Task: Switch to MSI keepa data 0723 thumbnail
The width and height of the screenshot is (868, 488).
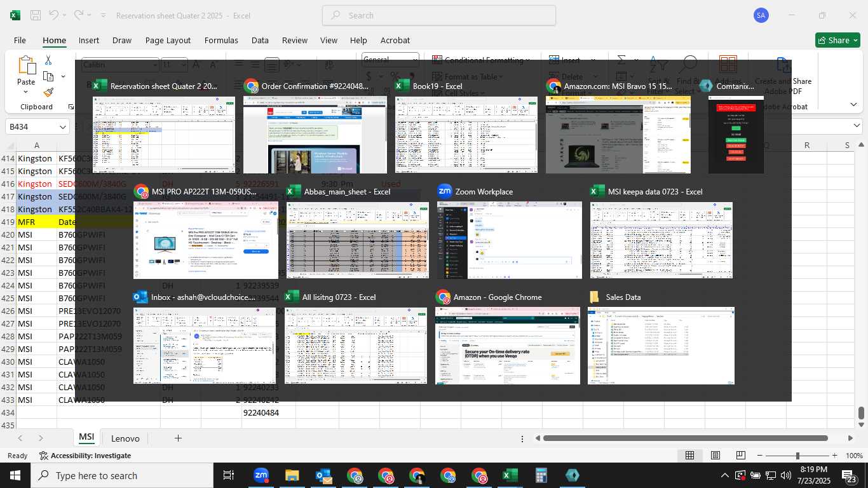Action: [x=661, y=240]
